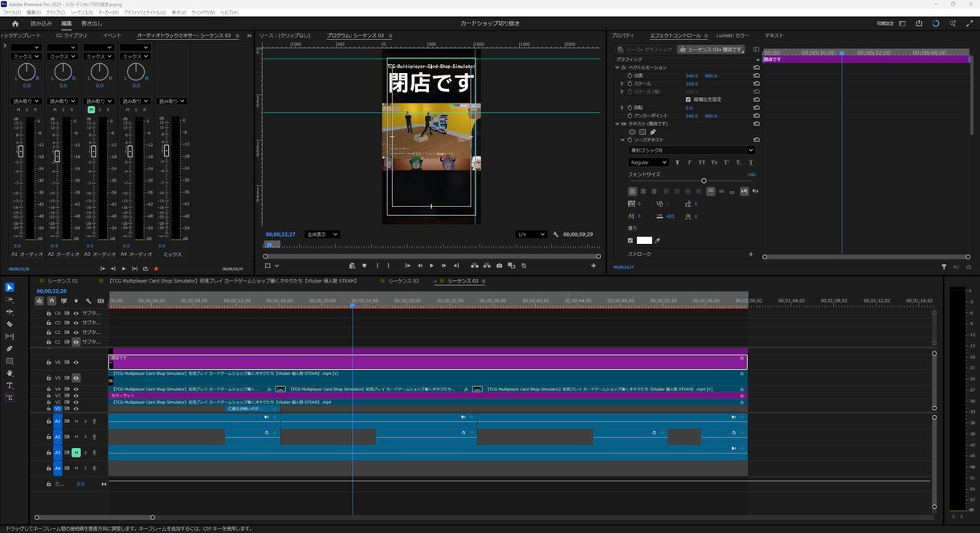Click Mark Out bracket in program monitor
Image resolution: width=980 pixels, height=533 pixels.
[x=389, y=266]
